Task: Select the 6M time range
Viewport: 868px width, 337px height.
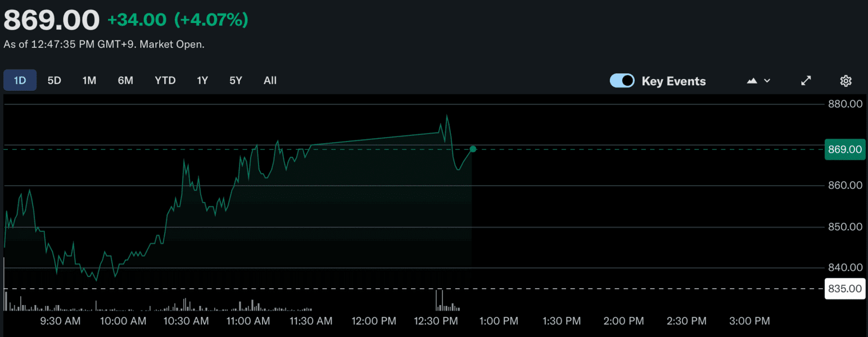Action: (x=125, y=80)
